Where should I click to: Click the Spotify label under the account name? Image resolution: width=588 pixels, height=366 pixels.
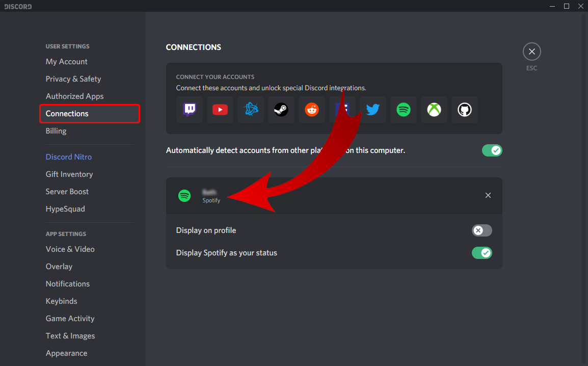pos(211,200)
